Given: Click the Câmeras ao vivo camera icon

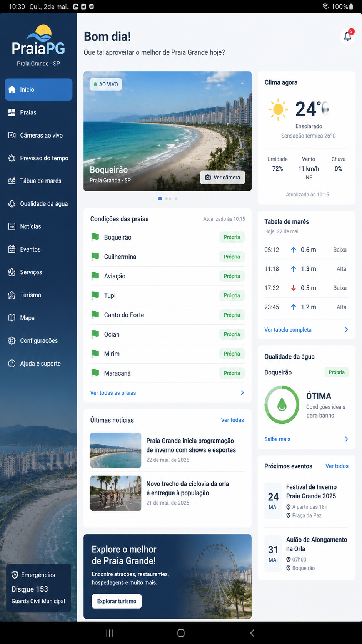Looking at the screenshot, I should (12, 135).
